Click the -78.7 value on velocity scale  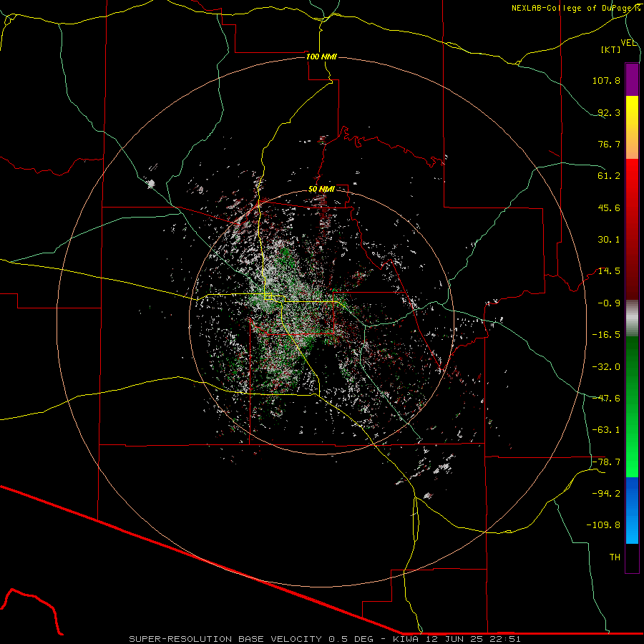(606, 462)
